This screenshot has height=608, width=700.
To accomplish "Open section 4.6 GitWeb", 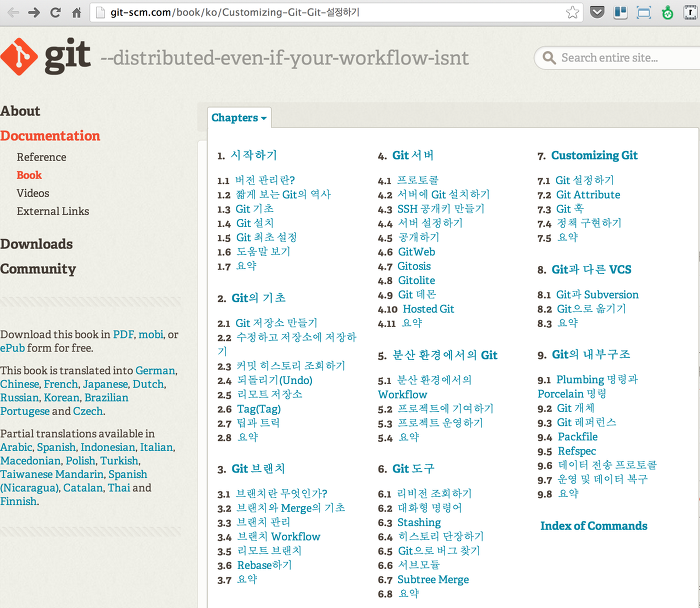I will point(417,252).
